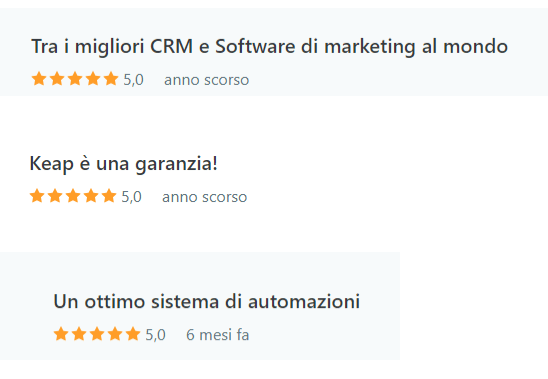Open the 'Keap è una garanzia!' review
Viewport: 548px width, 379px height.
[x=124, y=164]
